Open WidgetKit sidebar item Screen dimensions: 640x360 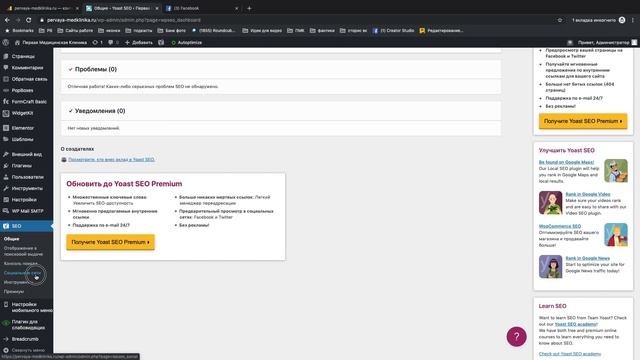point(22,113)
